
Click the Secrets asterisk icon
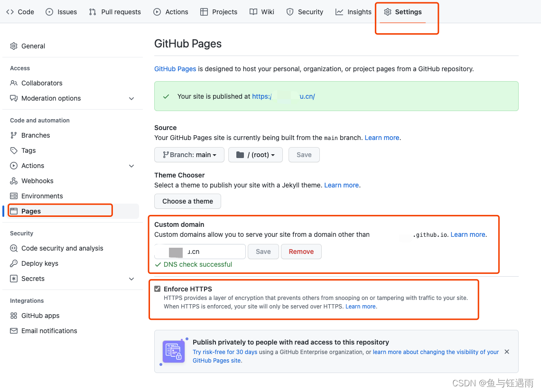click(14, 279)
